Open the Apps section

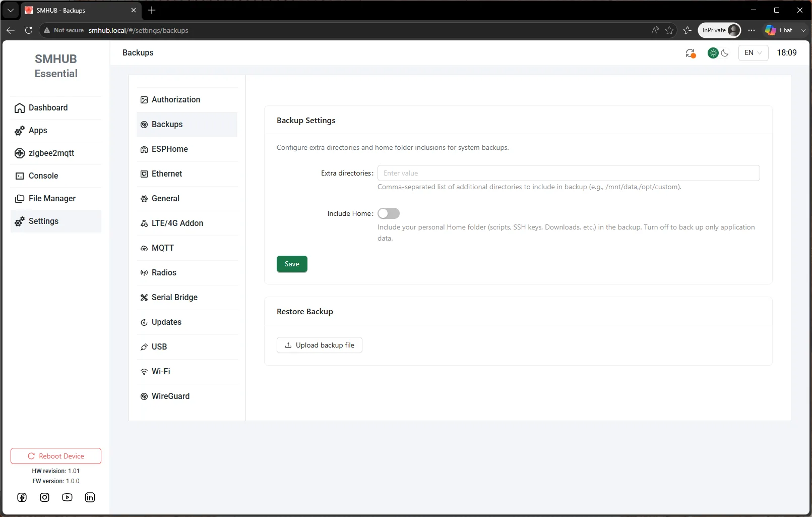(55, 131)
